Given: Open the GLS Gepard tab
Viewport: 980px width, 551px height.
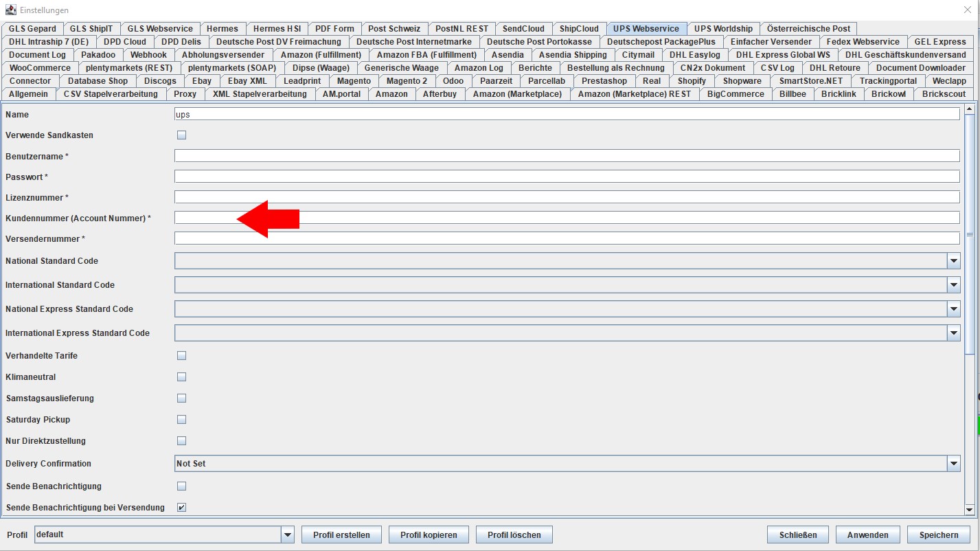Looking at the screenshot, I should coord(32,29).
